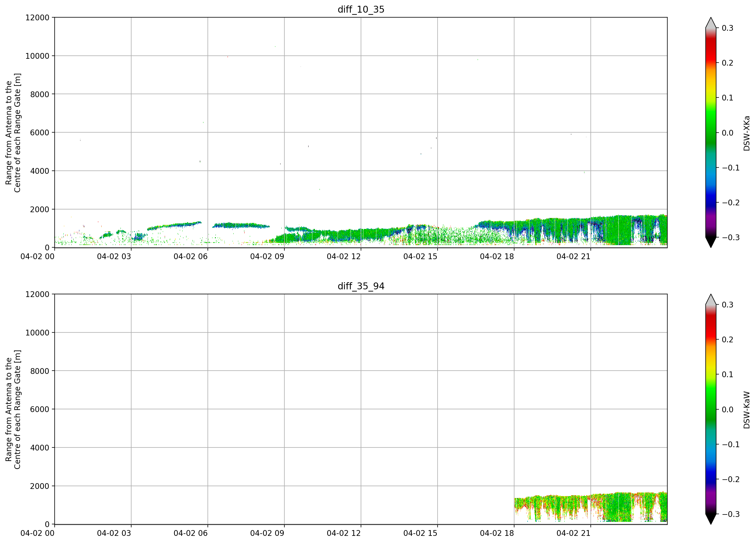The image size is (756, 543).
Task: Click the "−0.3" tick on DSW-KaW colorbar
Action: pos(731,514)
